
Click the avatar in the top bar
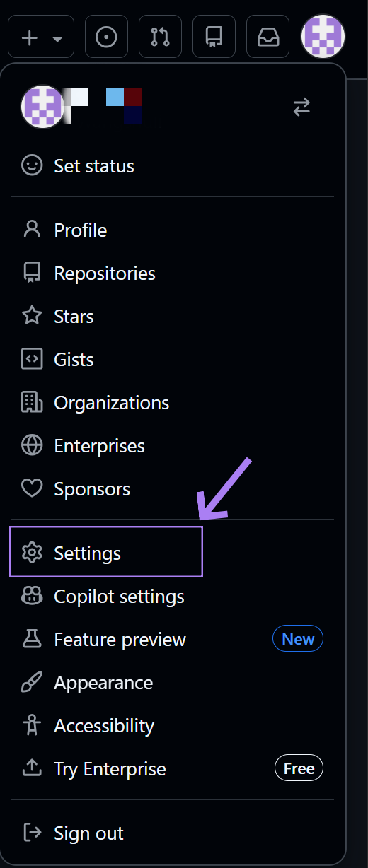(323, 36)
